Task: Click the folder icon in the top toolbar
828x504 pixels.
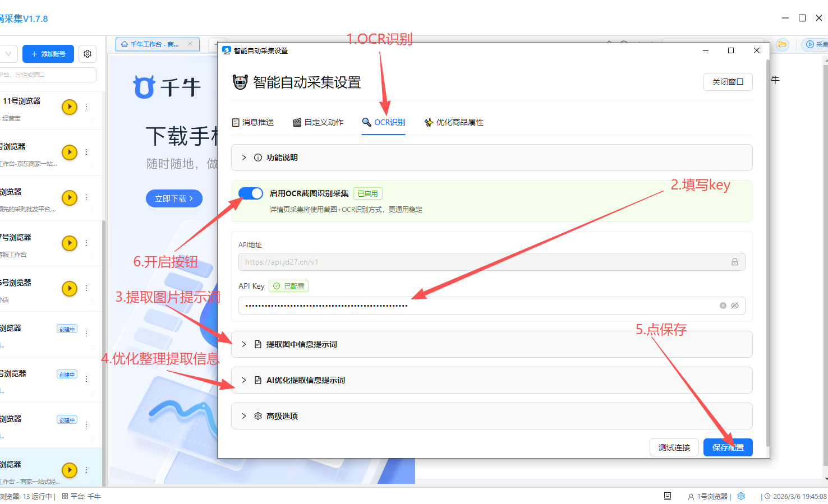Action: (x=782, y=44)
